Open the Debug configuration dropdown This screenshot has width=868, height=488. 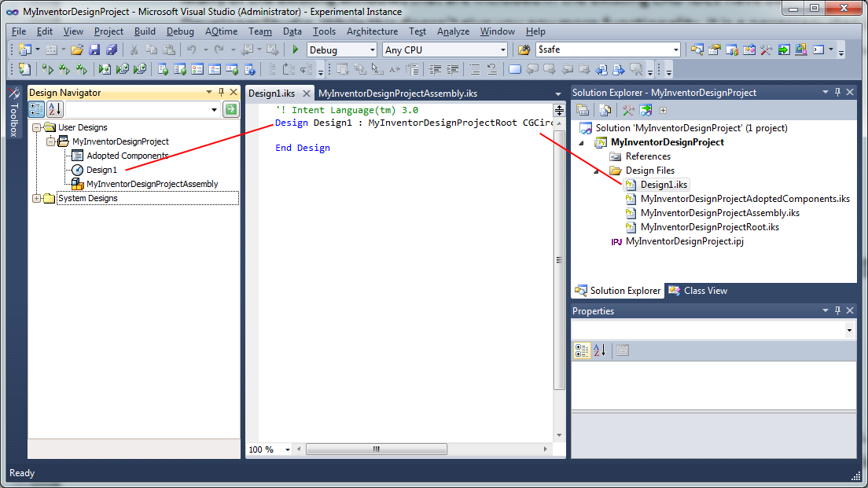(x=372, y=50)
